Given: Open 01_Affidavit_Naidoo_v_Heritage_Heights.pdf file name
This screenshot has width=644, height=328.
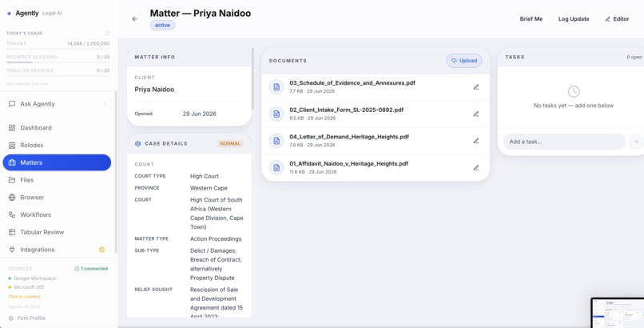Looking at the screenshot, I should (x=348, y=163).
